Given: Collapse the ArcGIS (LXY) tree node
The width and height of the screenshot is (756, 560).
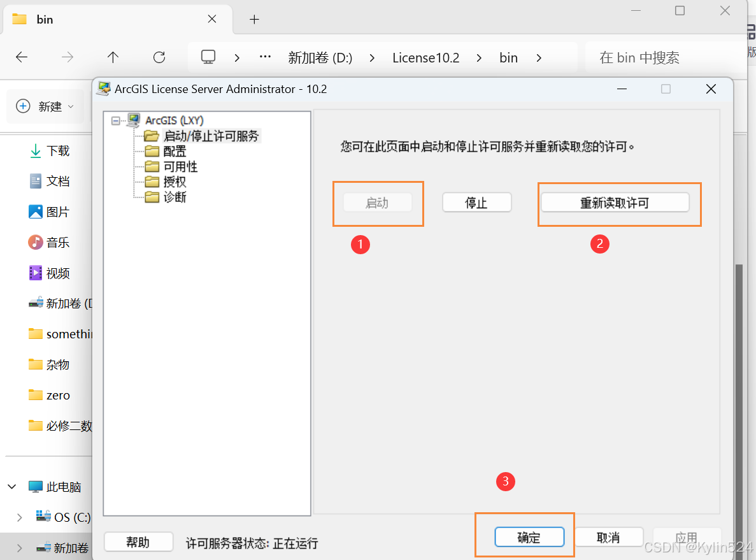Looking at the screenshot, I should (116, 120).
